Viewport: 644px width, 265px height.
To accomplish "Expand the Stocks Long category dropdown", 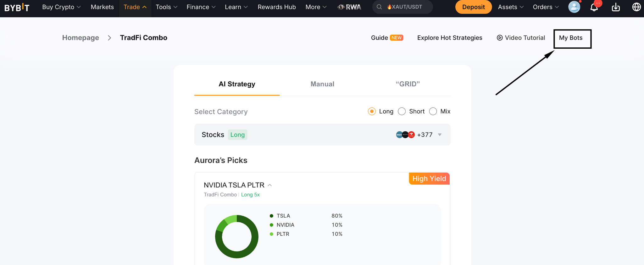I will [x=322, y=135].
